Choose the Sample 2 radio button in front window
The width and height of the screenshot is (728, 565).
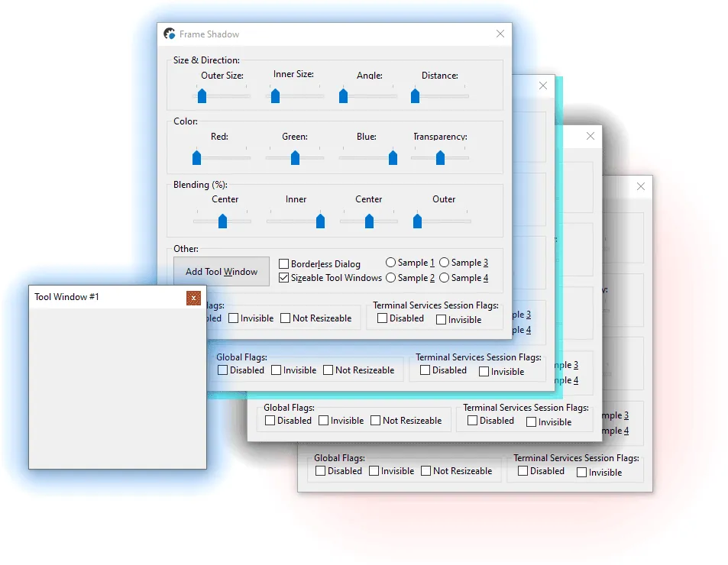pos(391,278)
